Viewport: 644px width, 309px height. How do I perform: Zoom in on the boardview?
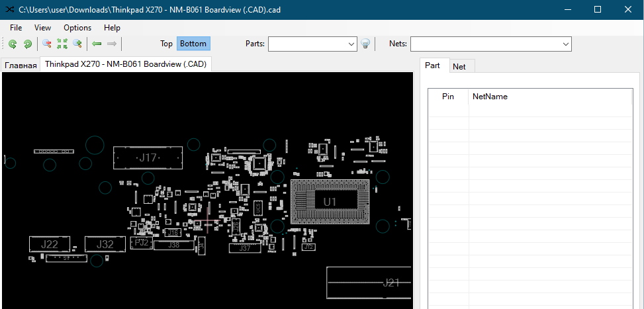pos(77,44)
